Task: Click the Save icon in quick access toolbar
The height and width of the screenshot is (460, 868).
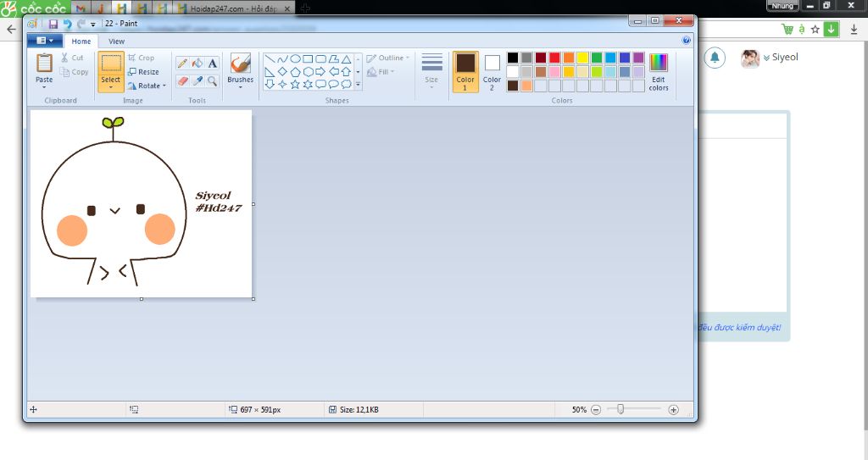Action: [53, 24]
